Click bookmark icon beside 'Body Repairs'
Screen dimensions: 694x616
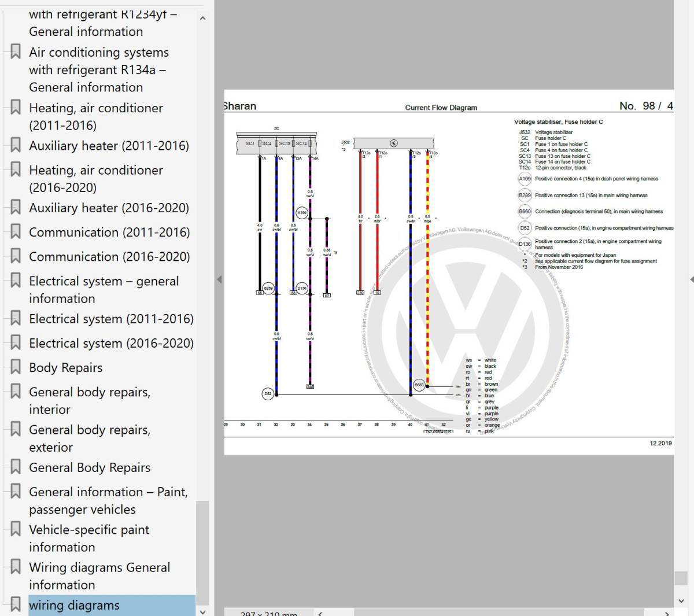pos(16,367)
